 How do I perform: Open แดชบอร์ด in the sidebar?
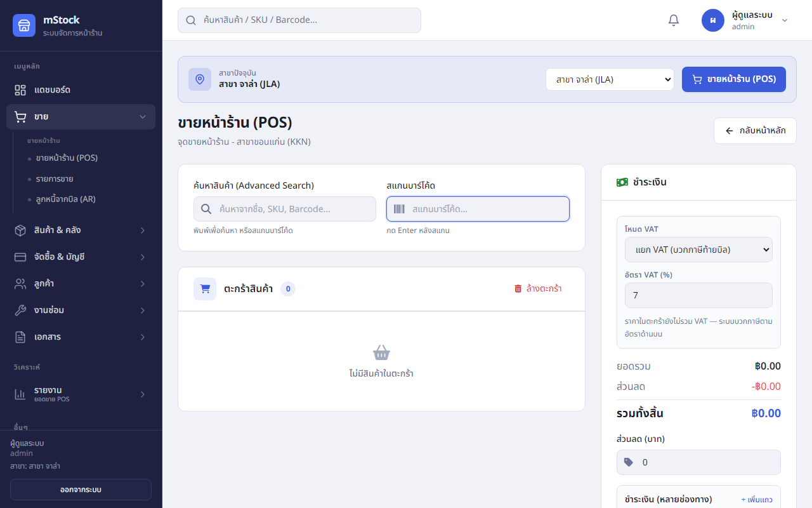pyautogui.click(x=81, y=90)
